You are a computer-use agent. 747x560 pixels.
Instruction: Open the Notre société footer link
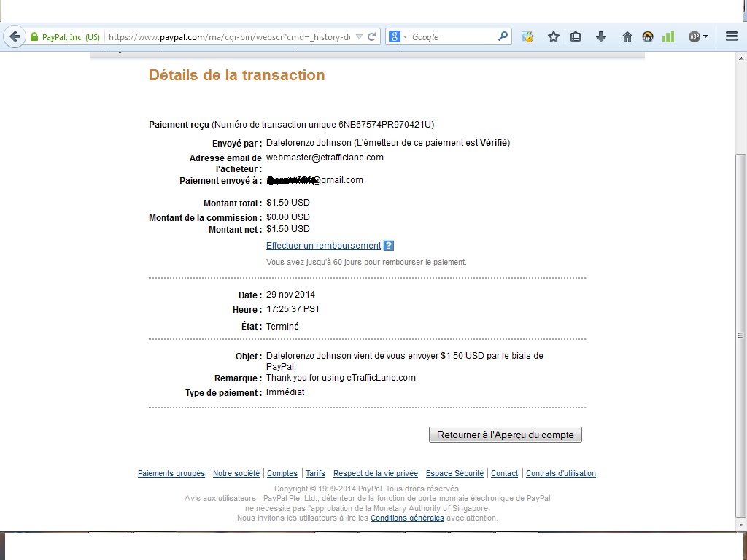[236, 473]
